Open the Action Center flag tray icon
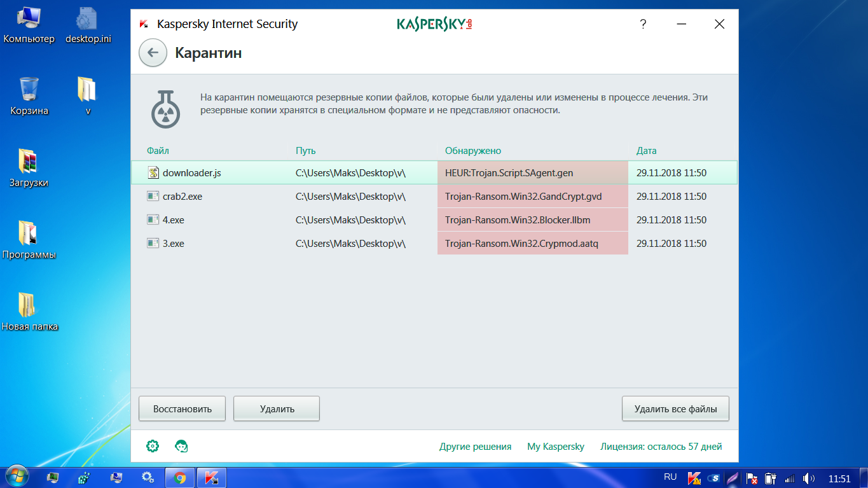Image resolution: width=868 pixels, height=488 pixels. [x=752, y=478]
